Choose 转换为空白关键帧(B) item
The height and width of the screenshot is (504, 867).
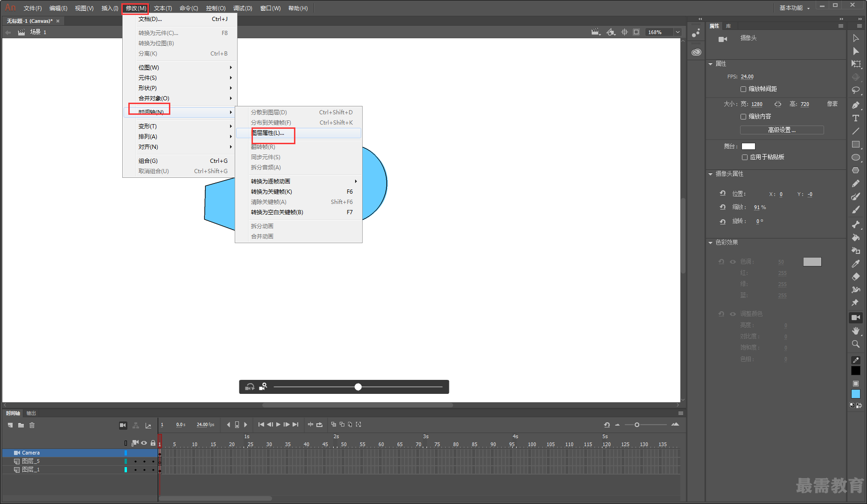click(x=299, y=212)
